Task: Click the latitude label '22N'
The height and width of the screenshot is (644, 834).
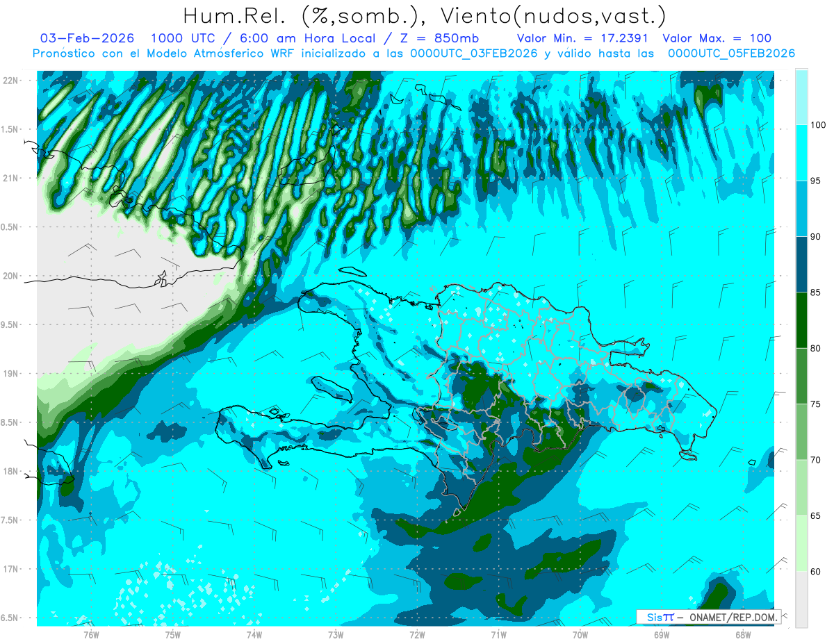Action: pyautogui.click(x=10, y=80)
